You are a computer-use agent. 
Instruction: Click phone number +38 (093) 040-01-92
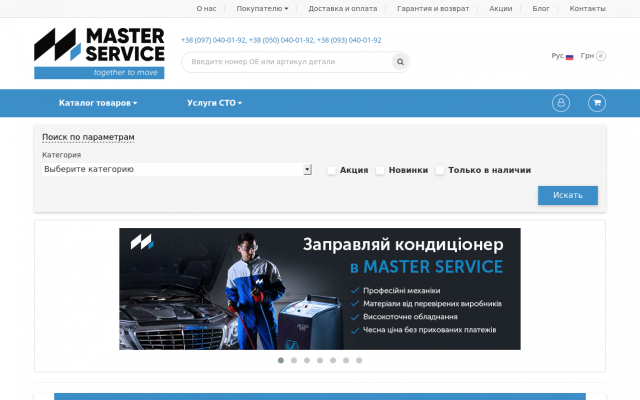[x=349, y=40]
